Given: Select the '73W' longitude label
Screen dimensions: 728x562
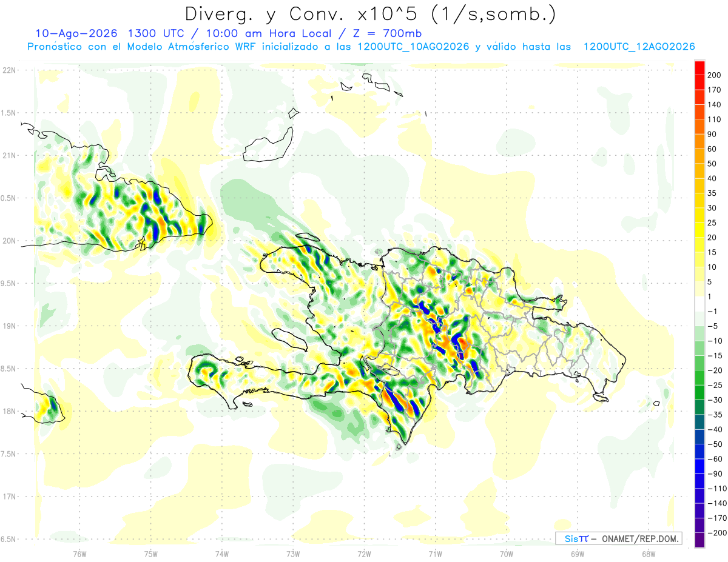Looking at the screenshot, I should click(293, 554).
